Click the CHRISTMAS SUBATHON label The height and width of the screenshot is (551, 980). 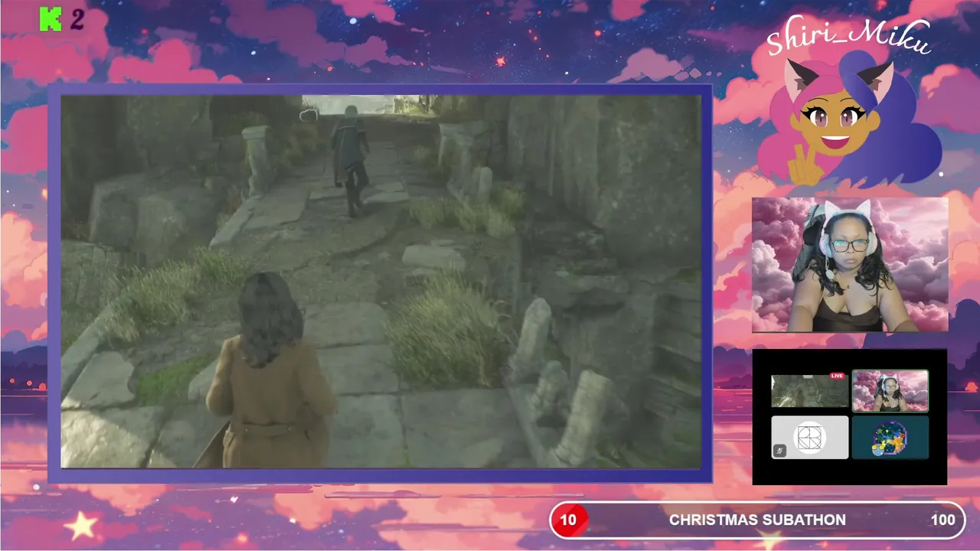point(757,520)
